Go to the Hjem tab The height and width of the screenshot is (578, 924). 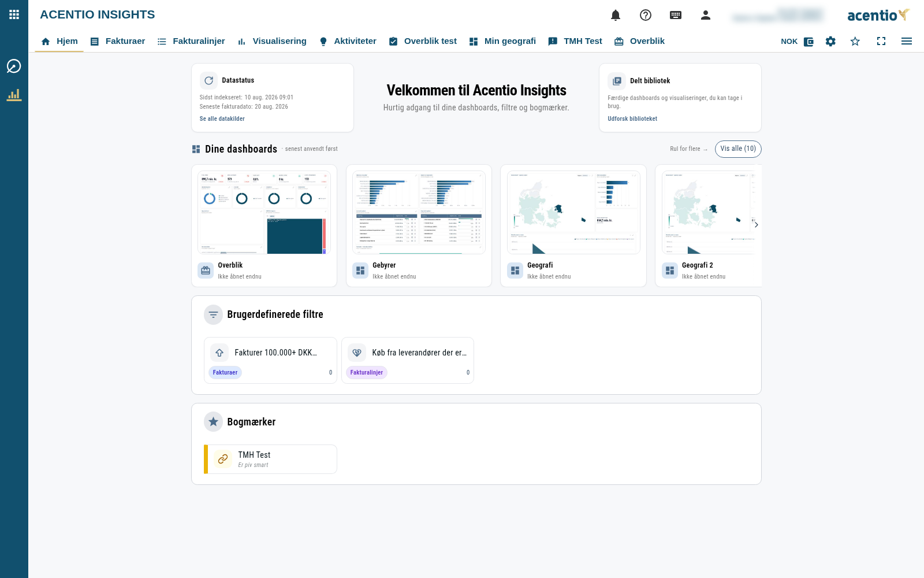(x=59, y=41)
